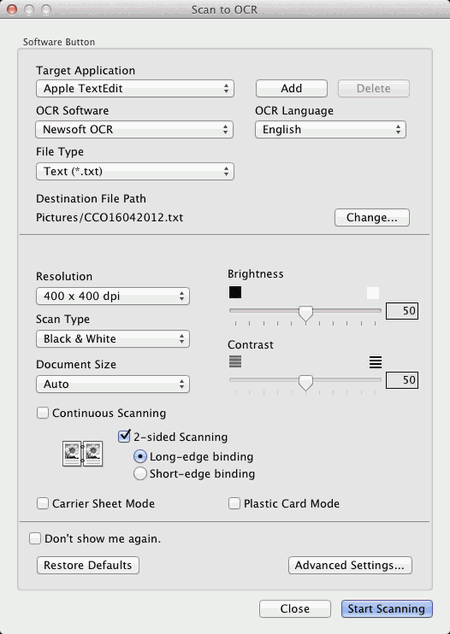Open the File Type Text dropdown
The width and height of the screenshot is (450, 634).
(135, 171)
